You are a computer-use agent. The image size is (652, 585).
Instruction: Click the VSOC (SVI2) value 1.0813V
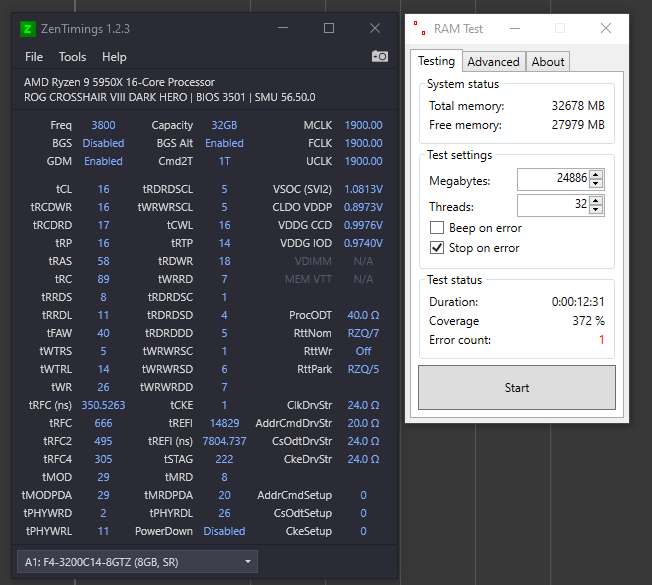pyautogui.click(x=363, y=189)
